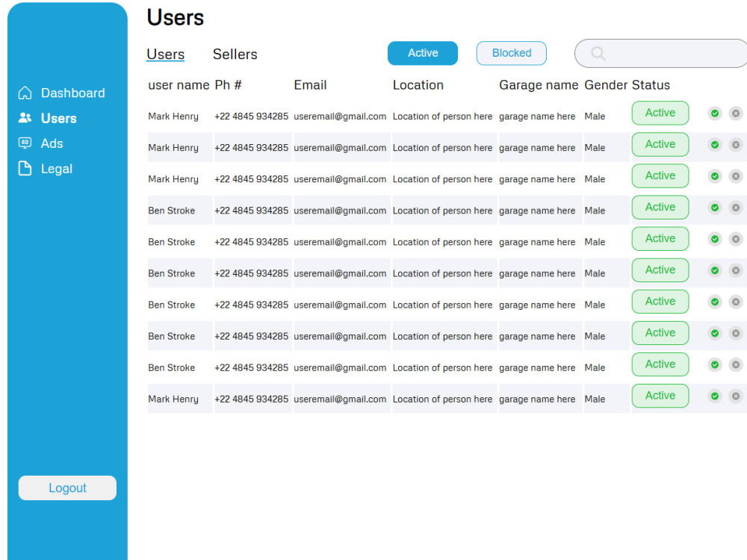The image size is (747, 560).
Task: Click green check icon in seventh row
Action: point(715,302)
